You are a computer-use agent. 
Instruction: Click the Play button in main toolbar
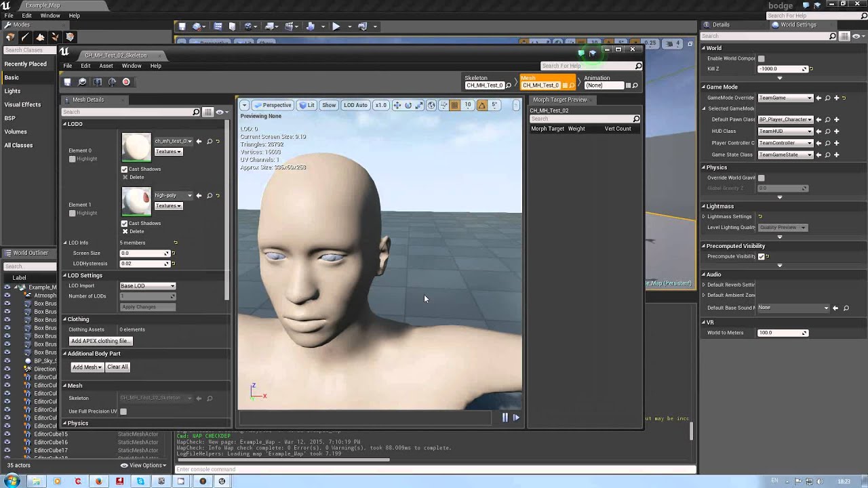(336, 26)
